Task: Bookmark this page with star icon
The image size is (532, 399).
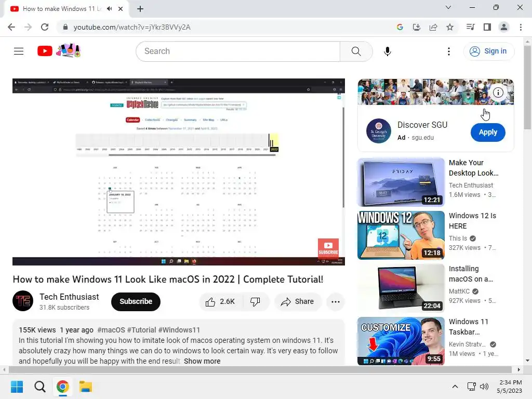Action: tap(450, 27)
